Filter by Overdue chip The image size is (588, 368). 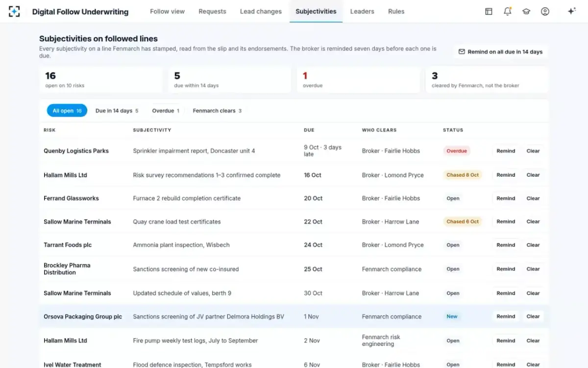[166, 111]
